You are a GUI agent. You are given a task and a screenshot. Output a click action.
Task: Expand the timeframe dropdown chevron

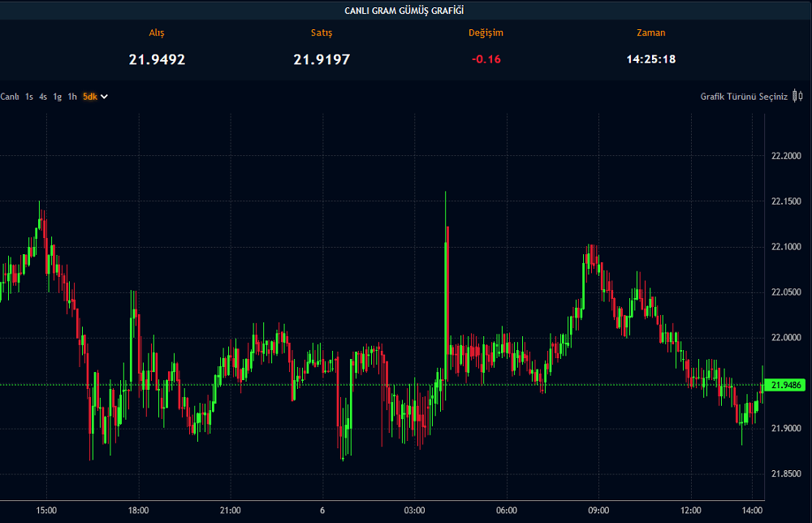(104, 97)
